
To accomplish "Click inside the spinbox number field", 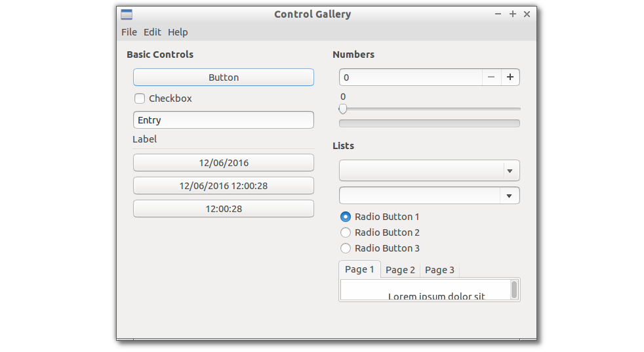I will pos(411,77).
